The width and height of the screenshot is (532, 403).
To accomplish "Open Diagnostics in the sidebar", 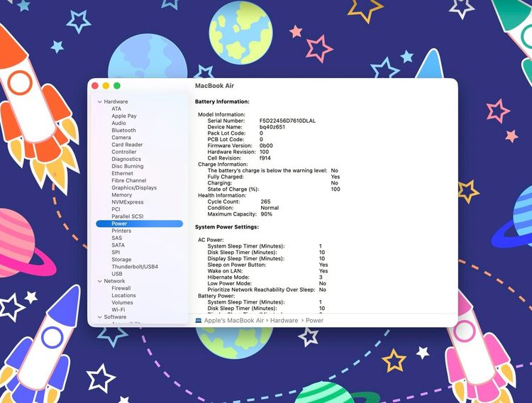I will point(126,159).
